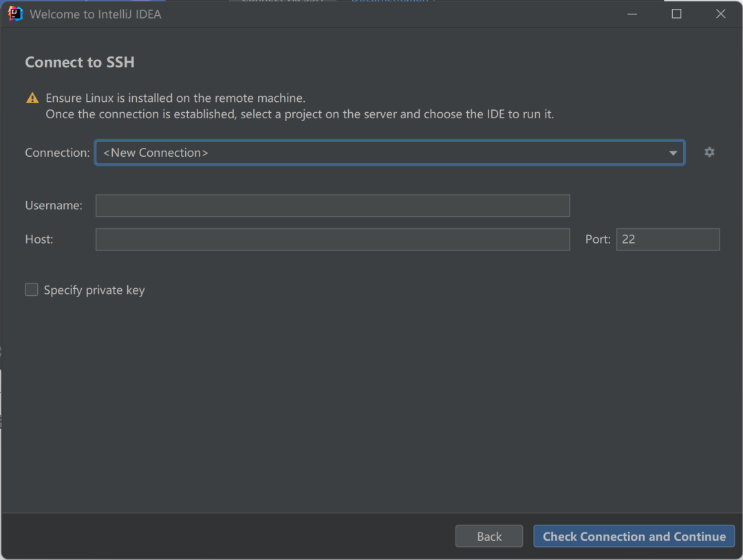Click the Connect to SSH heading
The image size is (743, 560).
(x=80, y=62)
